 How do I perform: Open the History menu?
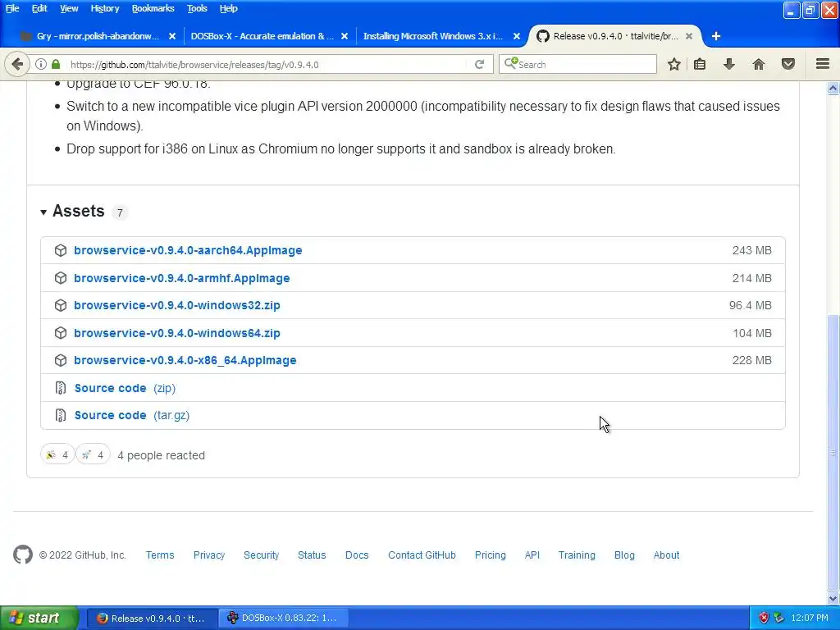(x=104, y=8)
